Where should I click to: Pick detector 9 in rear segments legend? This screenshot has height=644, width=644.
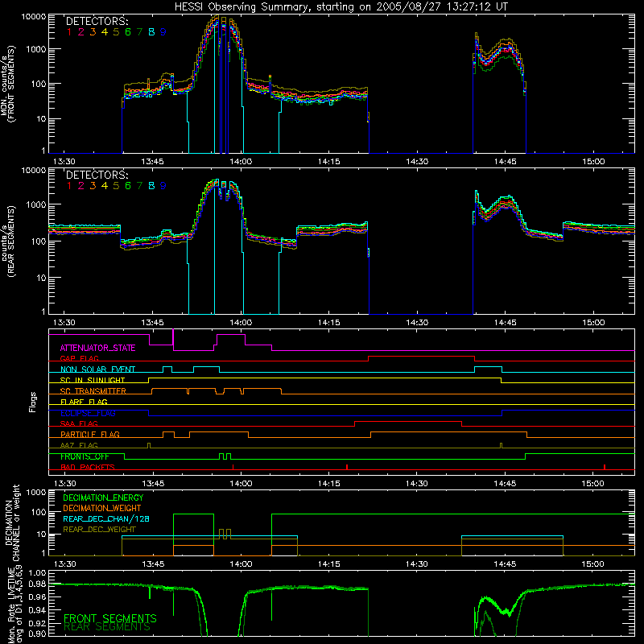point(163,186)
